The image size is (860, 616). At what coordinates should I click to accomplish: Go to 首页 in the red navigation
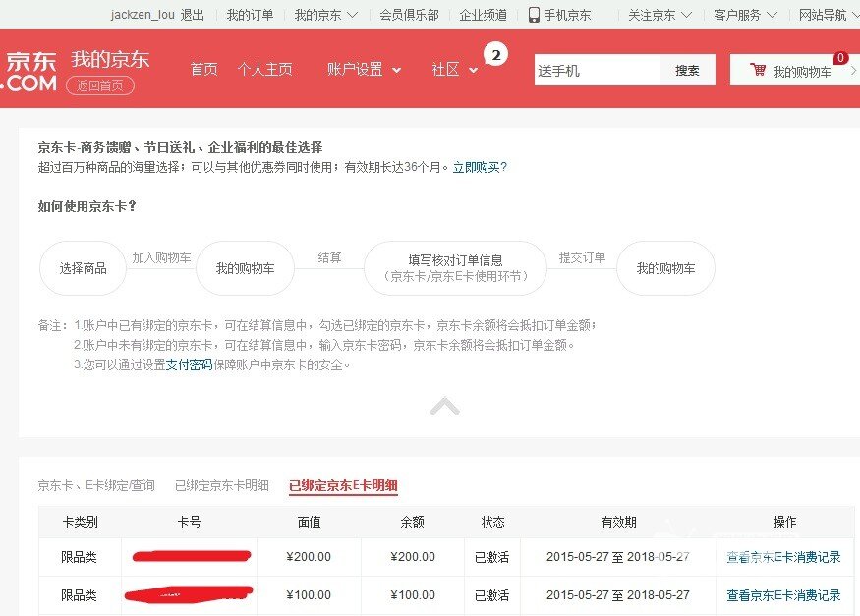tap(204, 70)
